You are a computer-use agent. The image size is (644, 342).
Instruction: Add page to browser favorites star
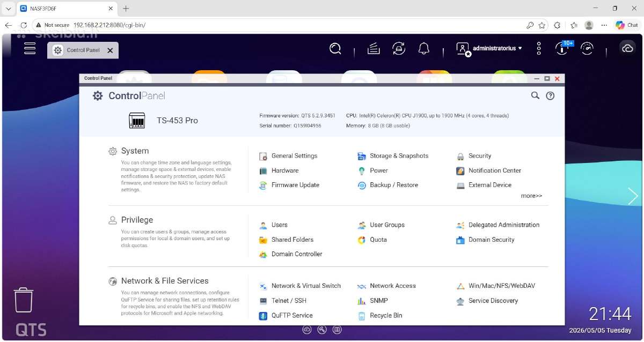point(542,25)
